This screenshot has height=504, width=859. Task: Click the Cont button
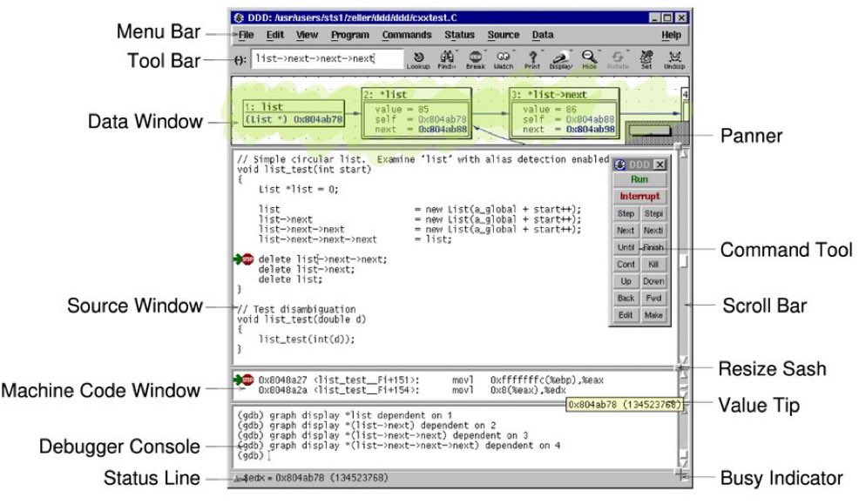(x=626, y=265)
